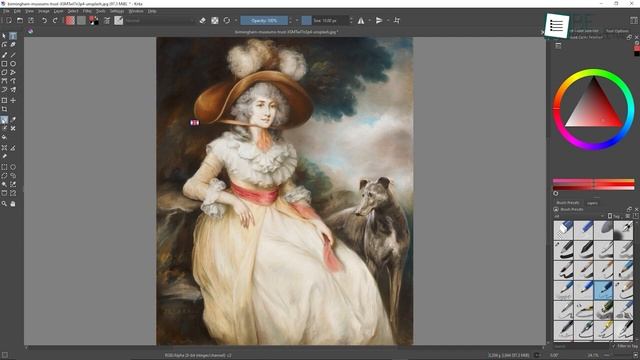Open the brush tag filter dropdown
This screenshot has height=360, width=640.
(578, 216)
